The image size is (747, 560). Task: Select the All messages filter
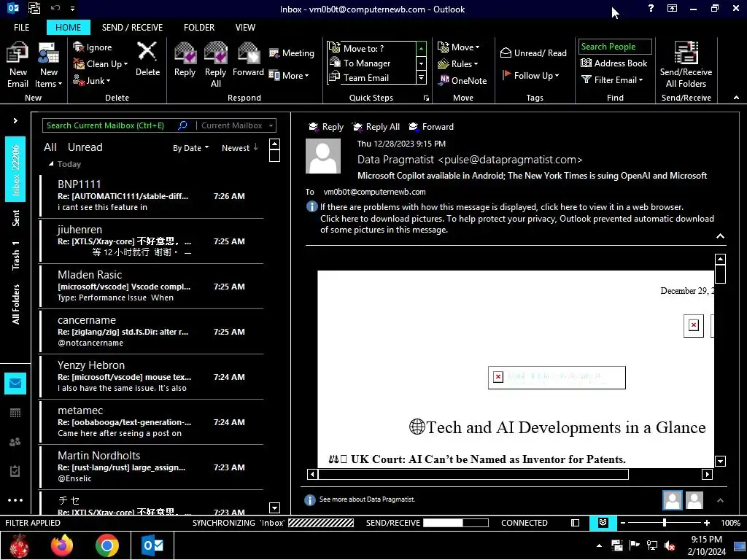[x=50, y=147]
